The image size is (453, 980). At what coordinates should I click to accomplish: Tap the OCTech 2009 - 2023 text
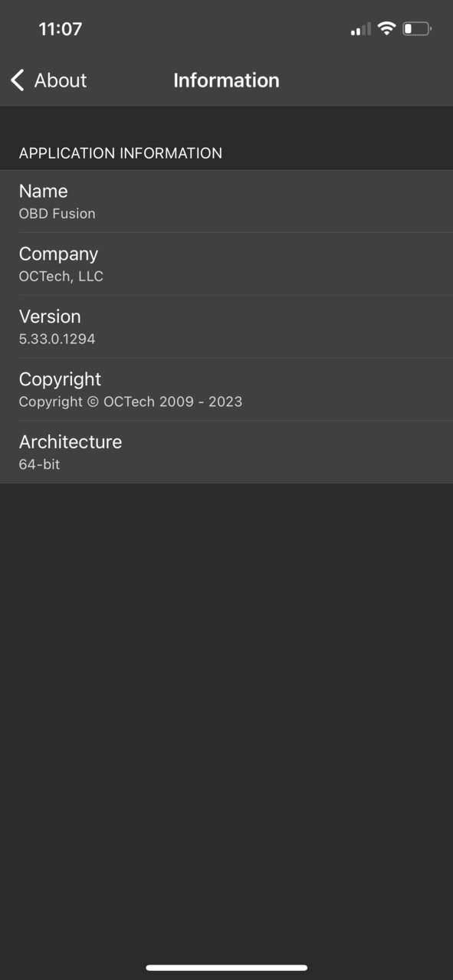tap(173, 402)
